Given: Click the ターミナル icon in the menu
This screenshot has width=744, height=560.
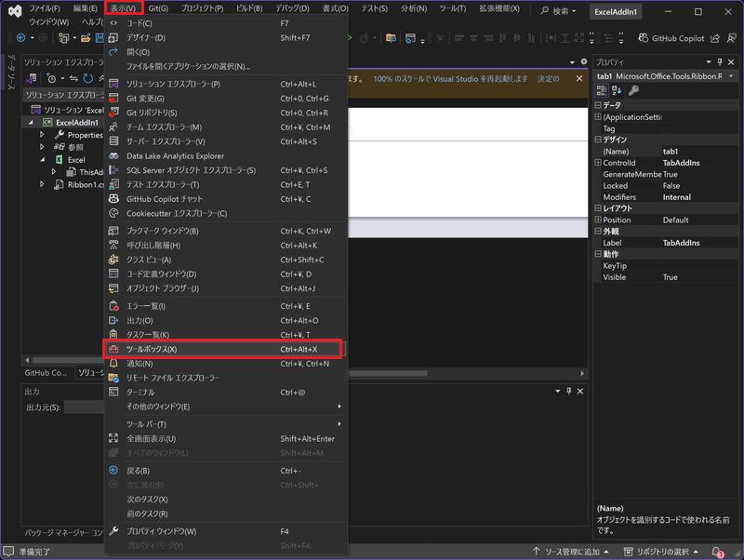Looking at the screenshot, I should (113, 393).
